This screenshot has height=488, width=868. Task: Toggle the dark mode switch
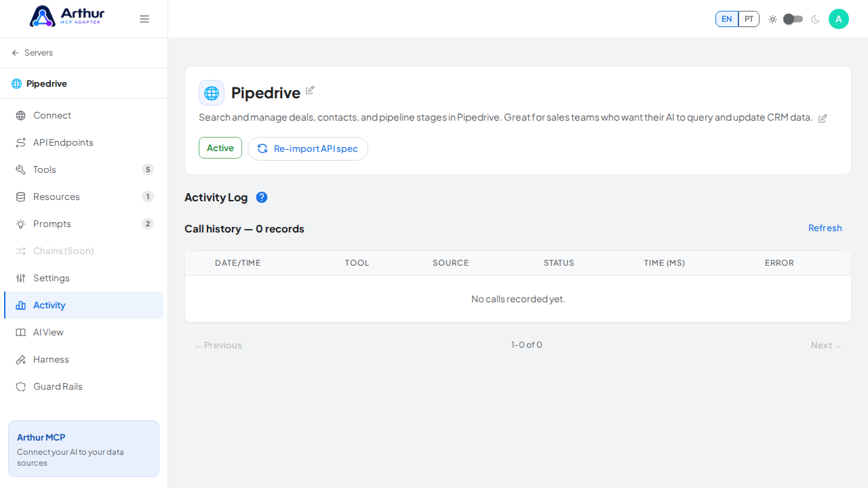coord(793,19)
